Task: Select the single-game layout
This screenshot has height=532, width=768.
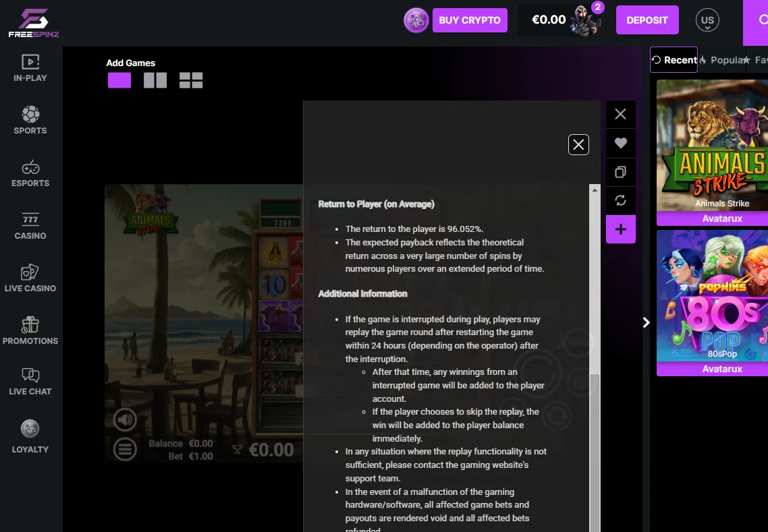Action: (119, 80)
